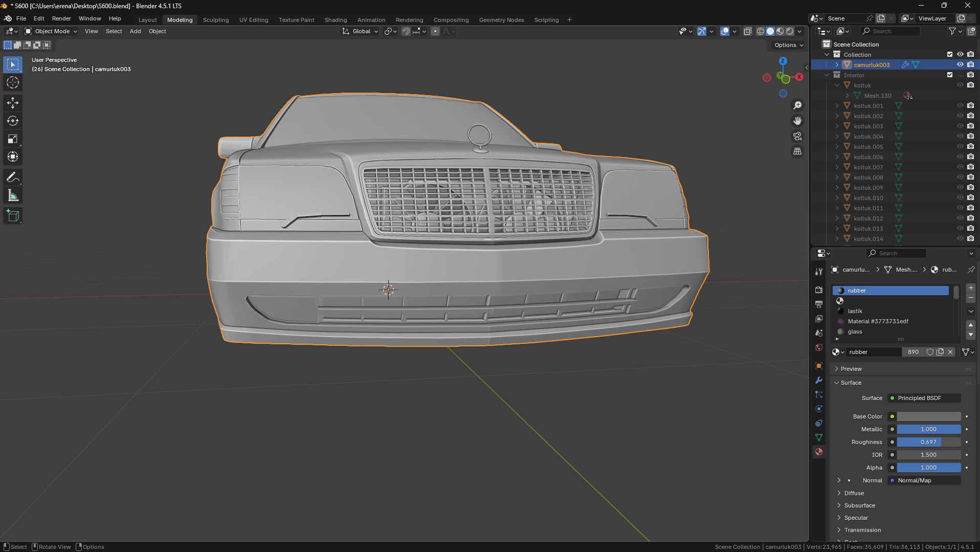This screenshot has height=552, width=980.
Task: Click the 3D Cursor tool
Action: coord(13,82)
